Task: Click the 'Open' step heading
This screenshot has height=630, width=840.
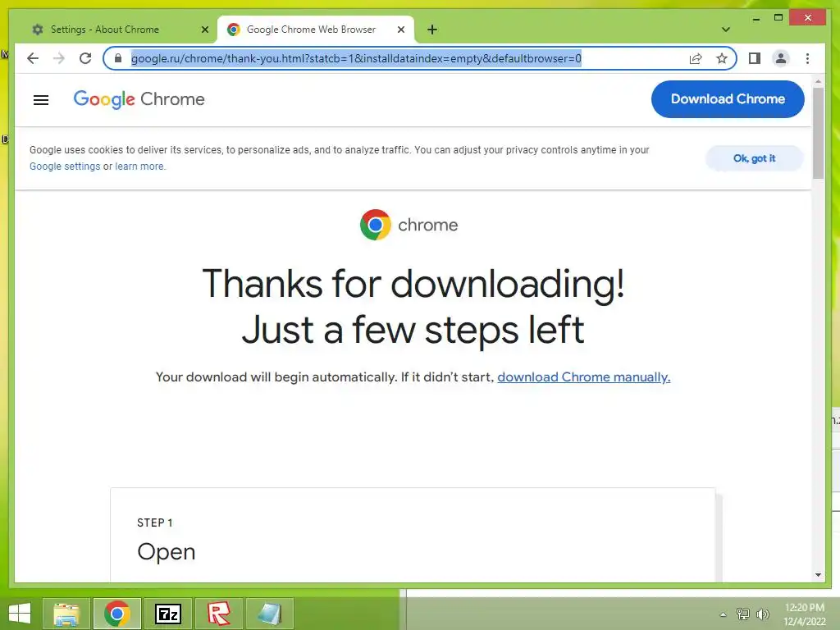Action: (166, 552)
